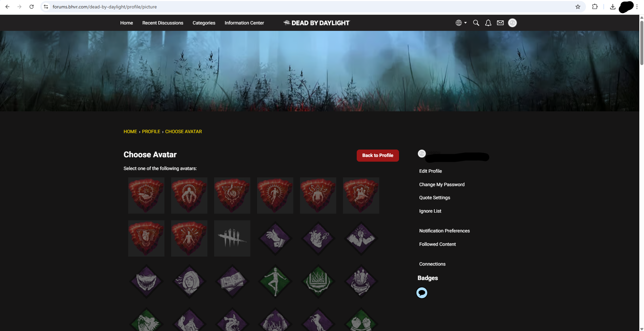The image size is (644, 331).
Task: Open Recent Discussions
Action: click(163, 23)
